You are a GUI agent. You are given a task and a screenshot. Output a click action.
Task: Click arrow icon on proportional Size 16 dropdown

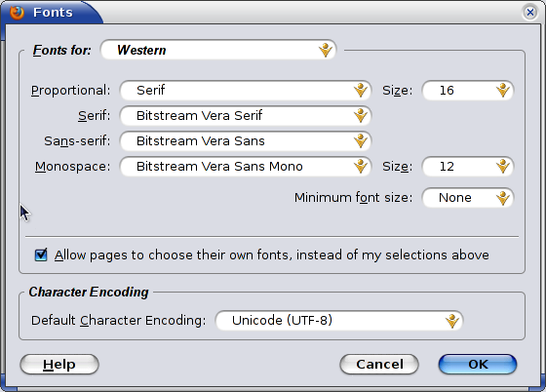503,90
